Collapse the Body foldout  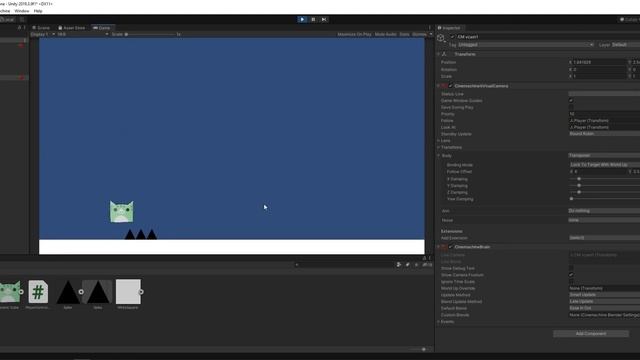pos(438,156)
